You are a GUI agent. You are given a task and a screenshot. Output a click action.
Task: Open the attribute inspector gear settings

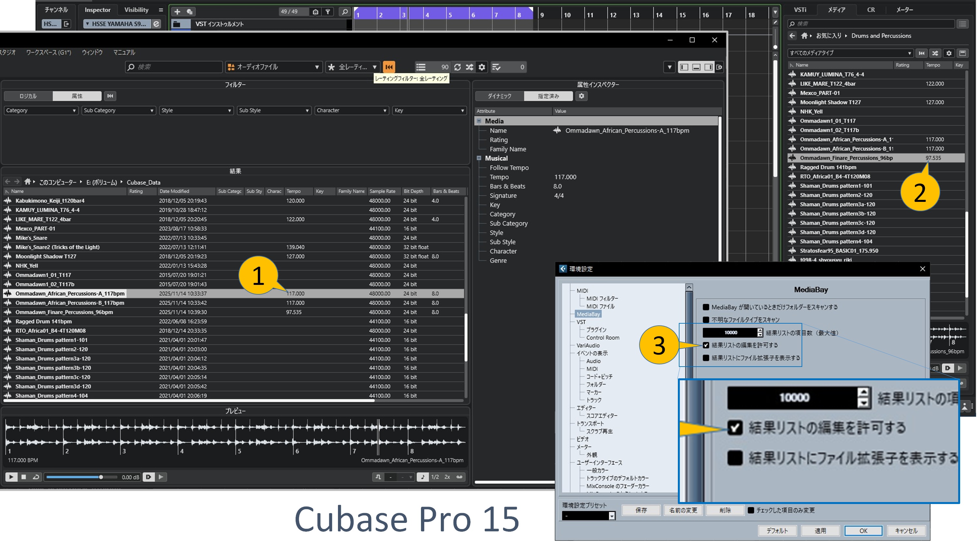pyautogui.click(x=581, y=96)
